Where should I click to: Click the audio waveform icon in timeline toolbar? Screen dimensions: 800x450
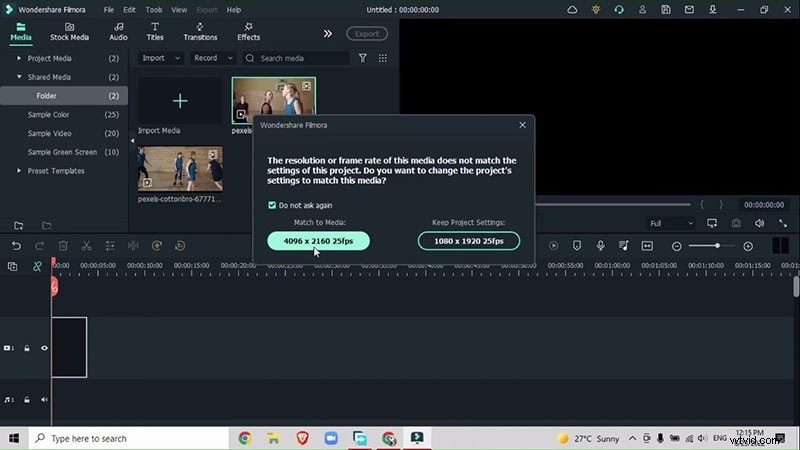(x=133, y=246)
